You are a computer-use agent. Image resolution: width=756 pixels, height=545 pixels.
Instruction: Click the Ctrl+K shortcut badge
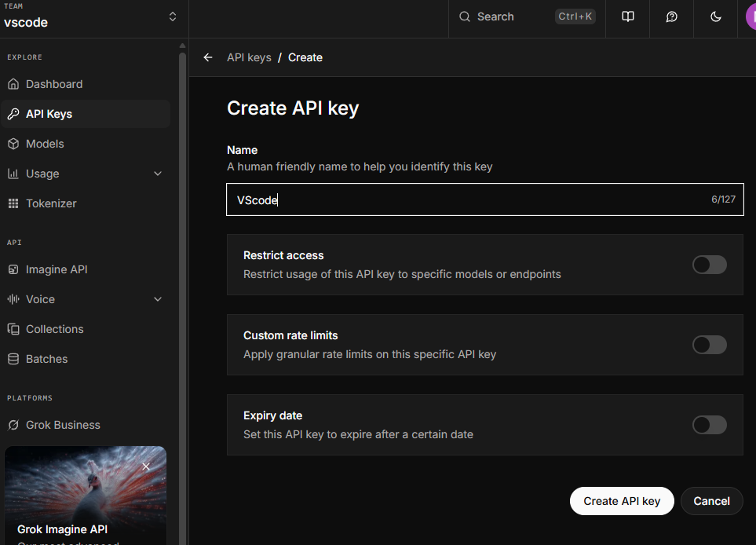point(575,16)
